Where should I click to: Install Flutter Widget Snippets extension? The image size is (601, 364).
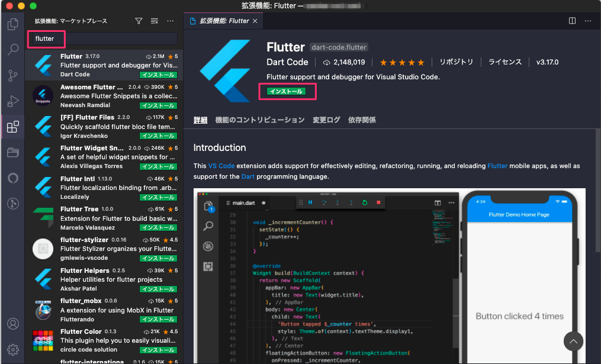[x=158, y=167]
